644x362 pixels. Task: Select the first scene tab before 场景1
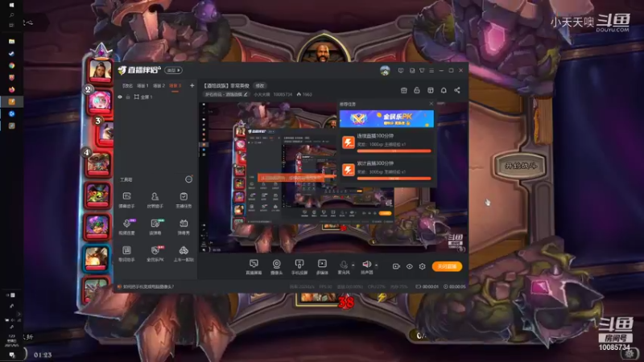pos(127,86)
